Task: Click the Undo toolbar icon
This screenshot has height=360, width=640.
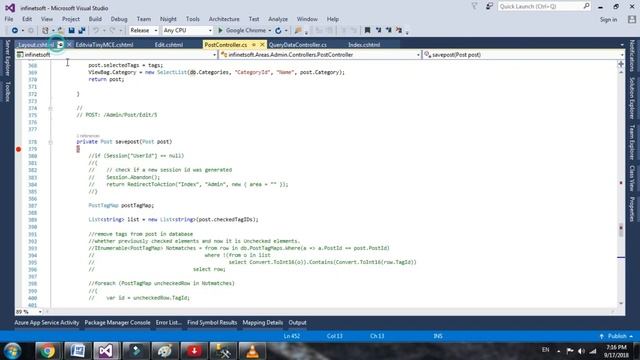Action: pyautogui.click(x=96, y=30)
